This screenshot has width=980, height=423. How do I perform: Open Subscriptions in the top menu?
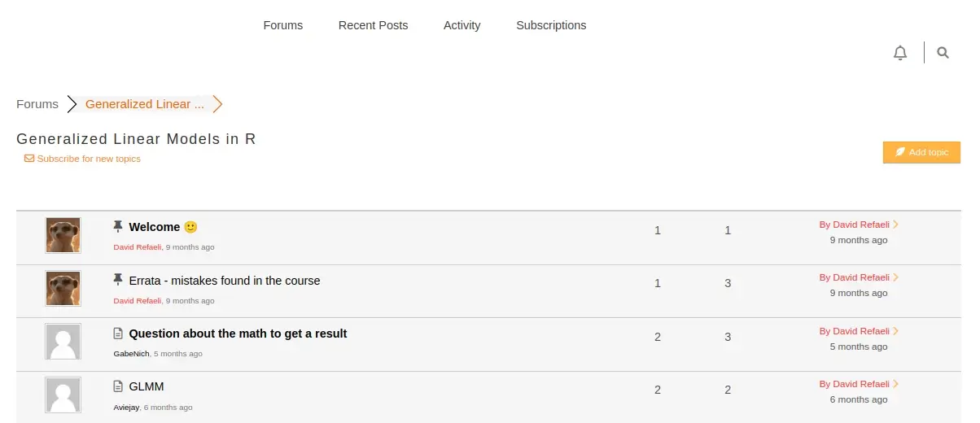click(x=551, y=25)
